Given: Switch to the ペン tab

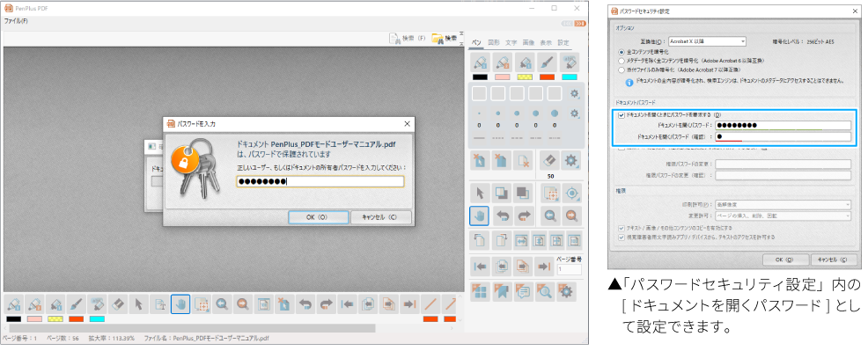Looking at the screenshot, I should pos(476,42).
